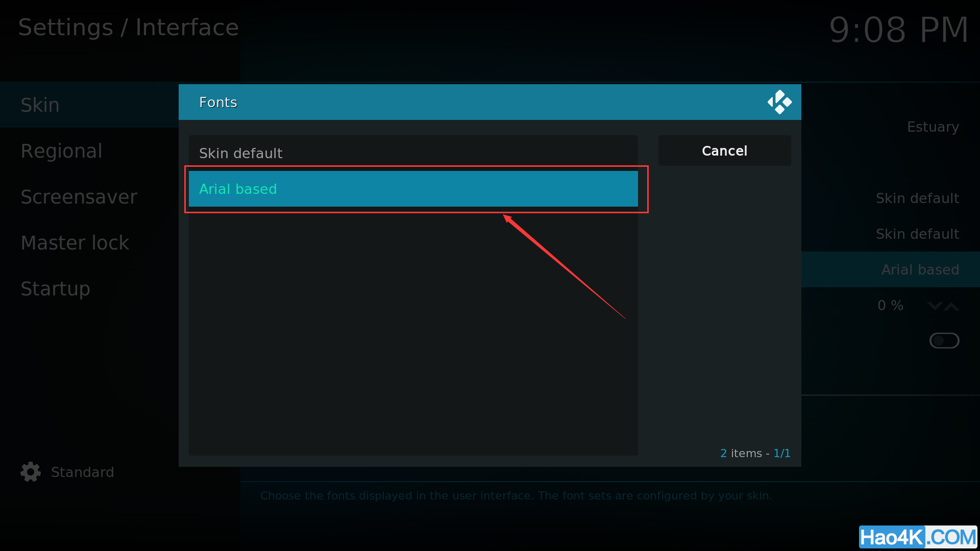Open the Regional settings category
The image size is (980, 551).
89,151
